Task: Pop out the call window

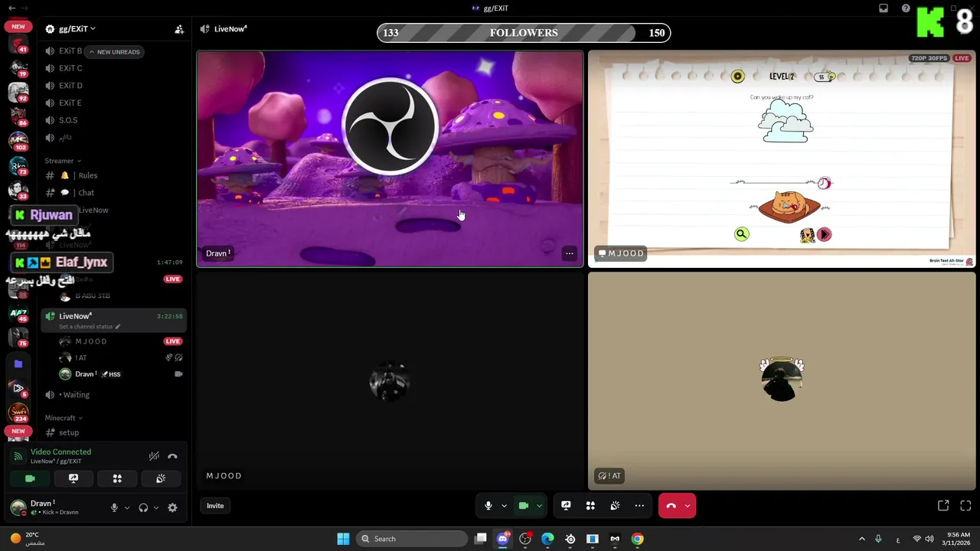Action: pos(943,506)
